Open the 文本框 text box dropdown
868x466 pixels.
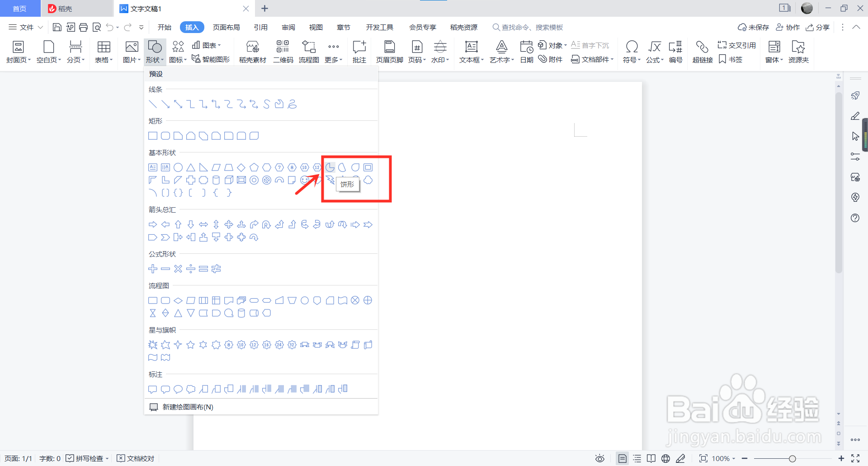472,52
